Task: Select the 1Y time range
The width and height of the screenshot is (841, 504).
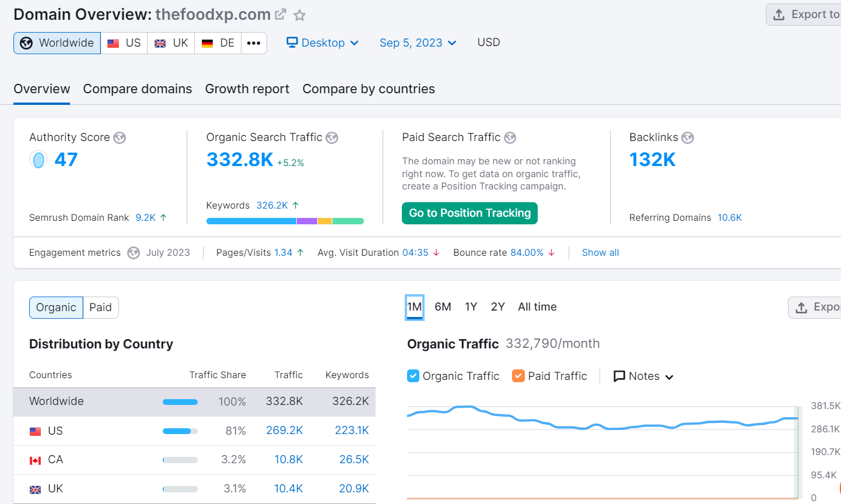Action: [471, 307]
